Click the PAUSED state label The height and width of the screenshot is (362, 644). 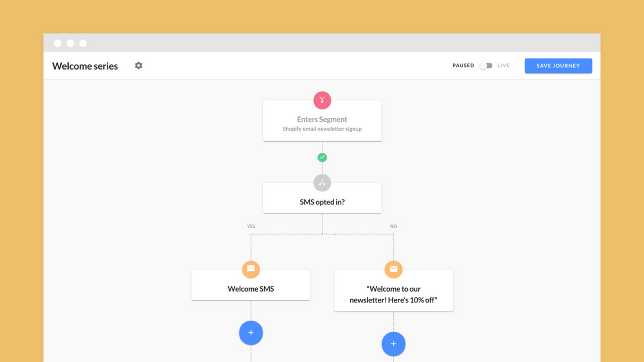(463, 65)
